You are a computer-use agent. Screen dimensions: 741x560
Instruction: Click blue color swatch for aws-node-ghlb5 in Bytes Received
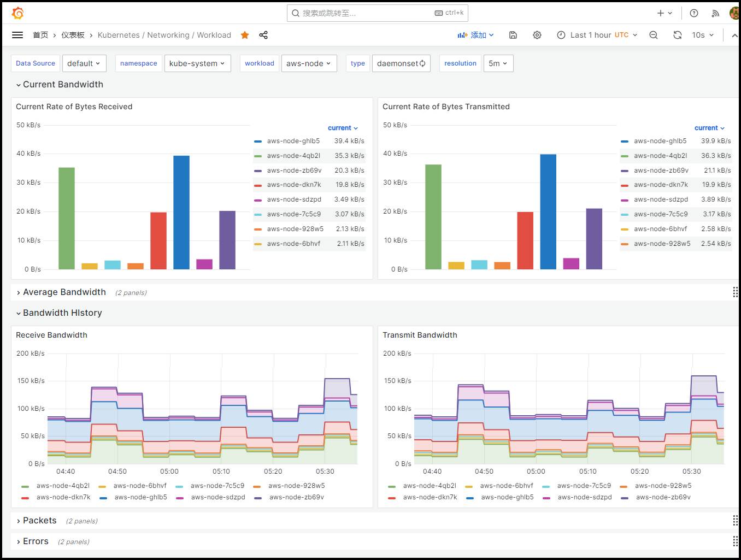[258, 142]
